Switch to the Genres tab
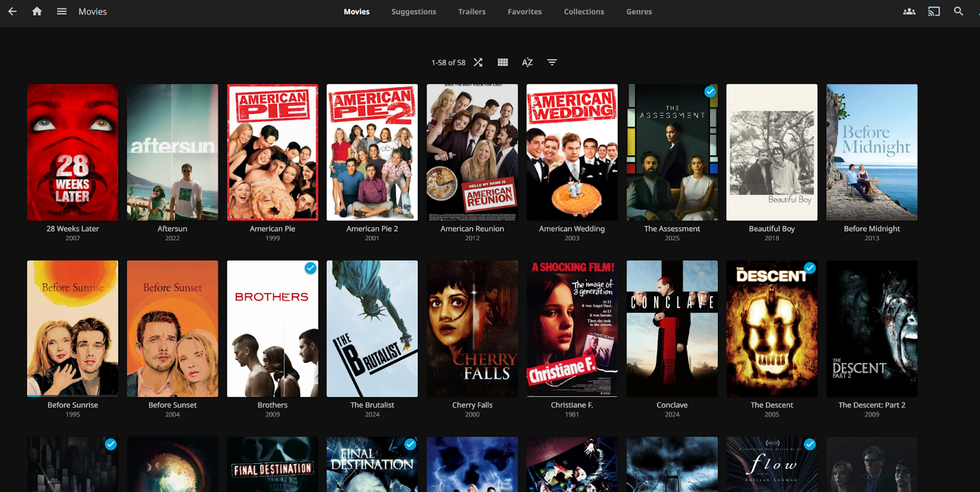 [x=639, y=12]
